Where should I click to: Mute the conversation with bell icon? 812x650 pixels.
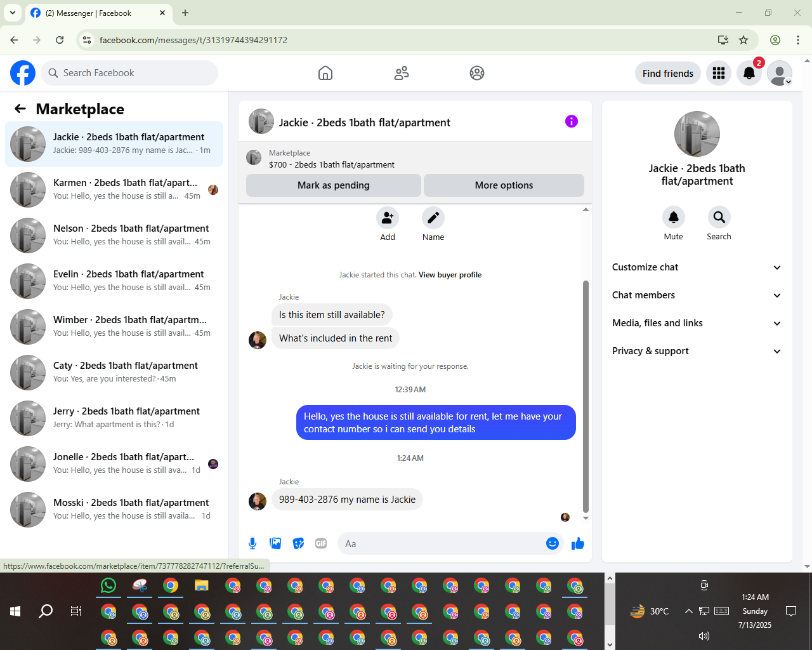(x=674, y=217)
